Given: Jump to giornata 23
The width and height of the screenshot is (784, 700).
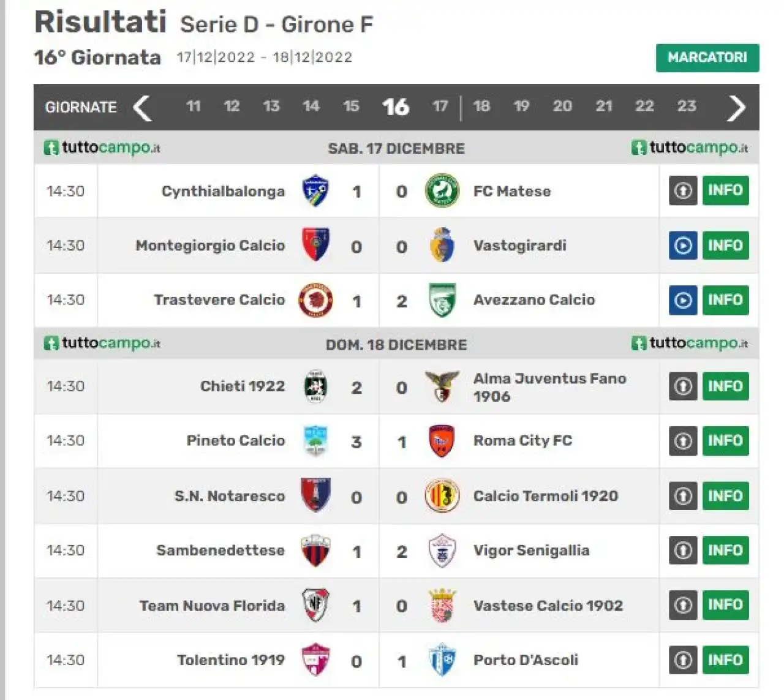Looking at the screenshot, I should tap(687, 107).
